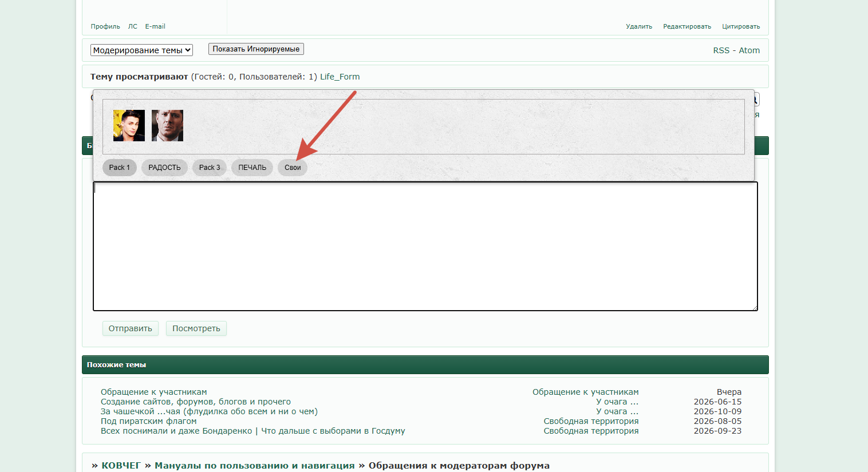
Task: Switch to the РАДОСТЬ smiley tab
Action: (x=164, y=168)
